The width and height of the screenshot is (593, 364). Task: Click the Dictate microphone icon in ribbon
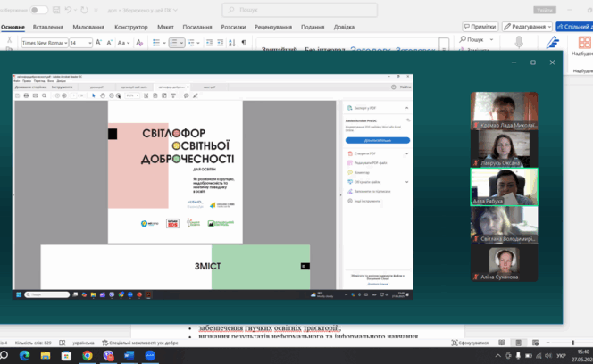(x=520, y=42)
